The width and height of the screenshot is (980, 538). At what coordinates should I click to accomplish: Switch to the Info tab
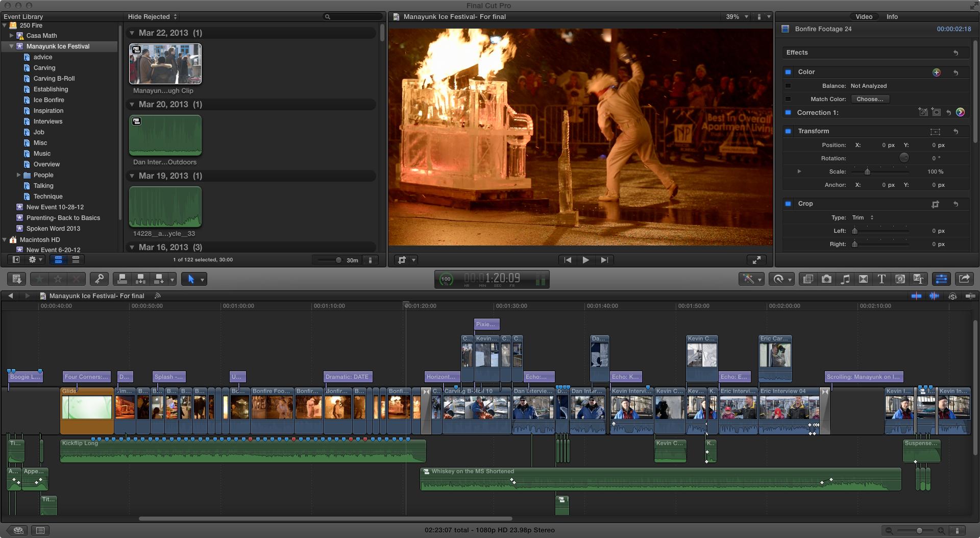[x=892, y=17]
